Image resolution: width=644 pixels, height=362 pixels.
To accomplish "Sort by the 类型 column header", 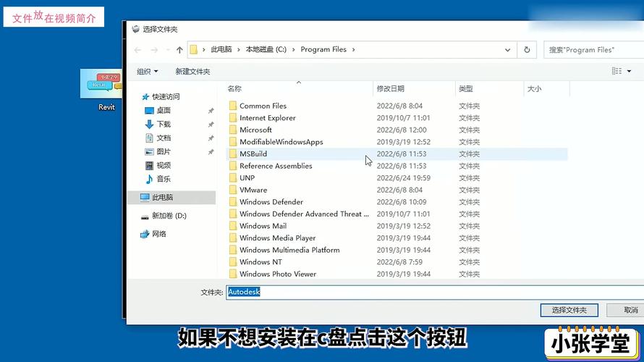I will 466,88.
